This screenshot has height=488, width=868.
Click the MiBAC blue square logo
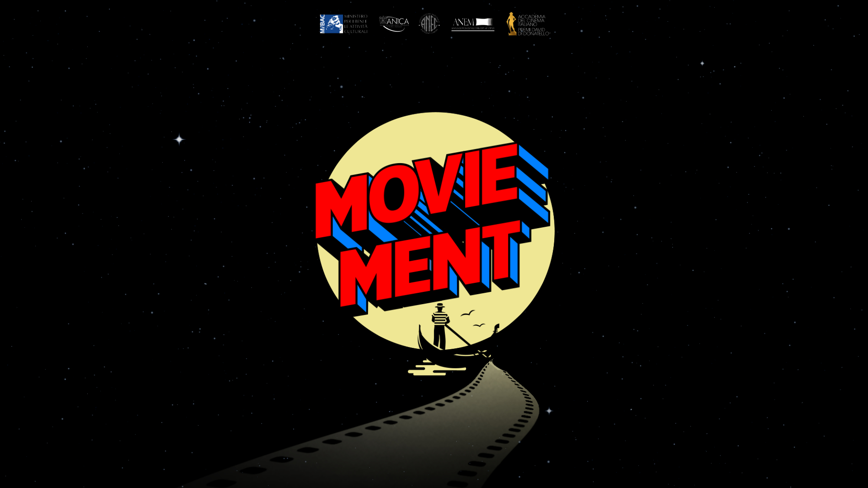click(332, 24)
